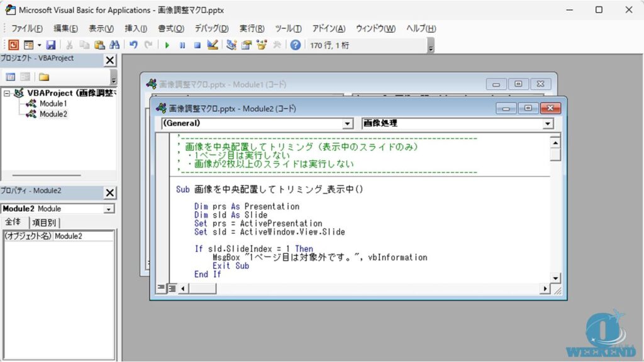Viewport: 644px width, 362px height.
Task: Open the 画像処理 procedure dropdown
Action: (x=548, y=124)
